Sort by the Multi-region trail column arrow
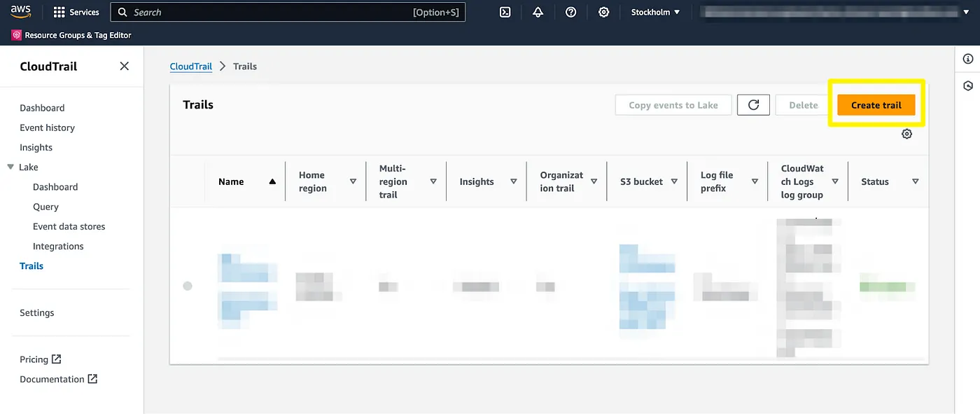The height and width of the screenshot is (414, 980). (433, 181)
